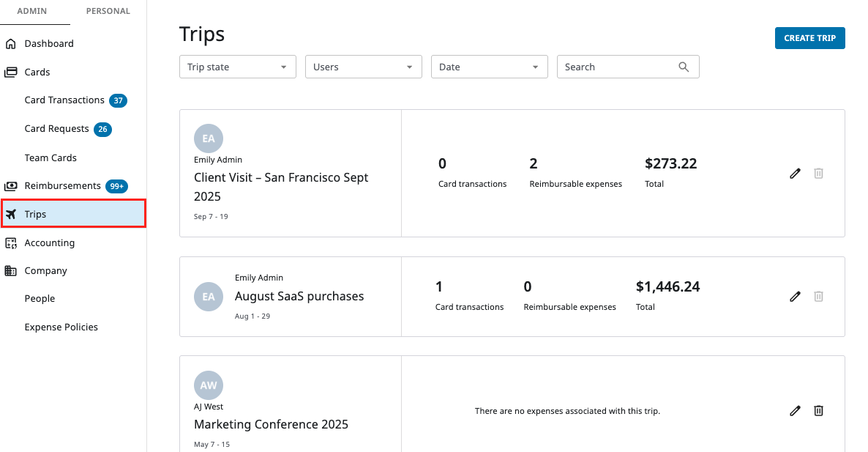
Task: Click the Accounting icon in sidebar
Action: click(11, 243)
